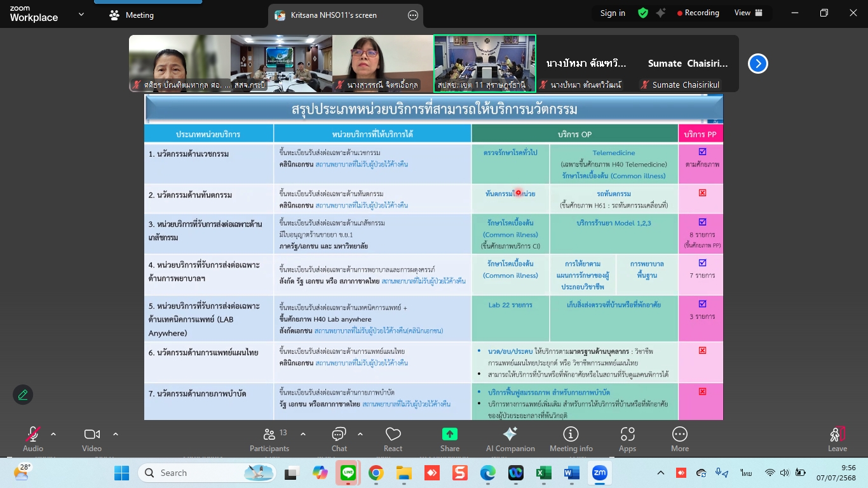Open the Zoom Apps panel

(627, 439)
